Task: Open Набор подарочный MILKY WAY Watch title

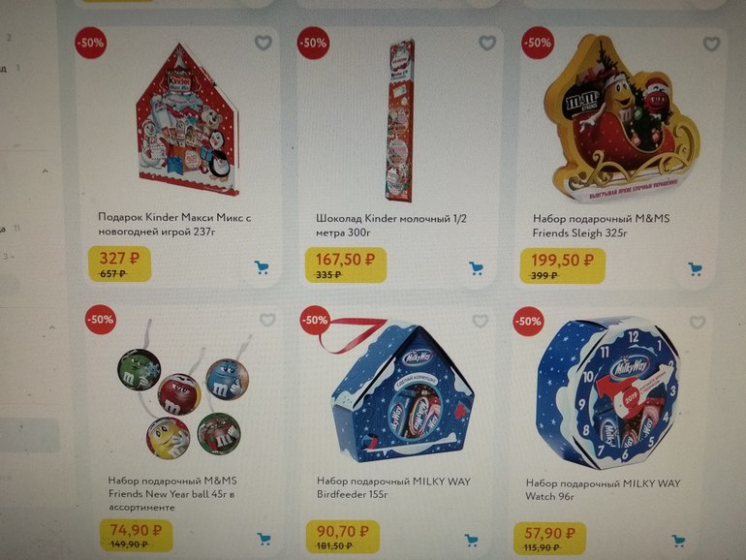Action: click(603, 489)
